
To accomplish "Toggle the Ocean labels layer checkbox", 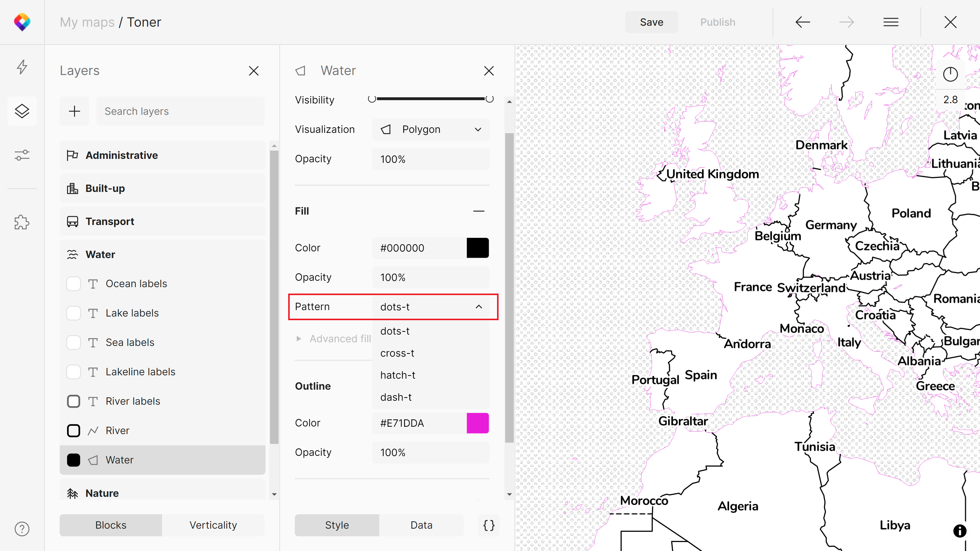I will pos(73,284).
